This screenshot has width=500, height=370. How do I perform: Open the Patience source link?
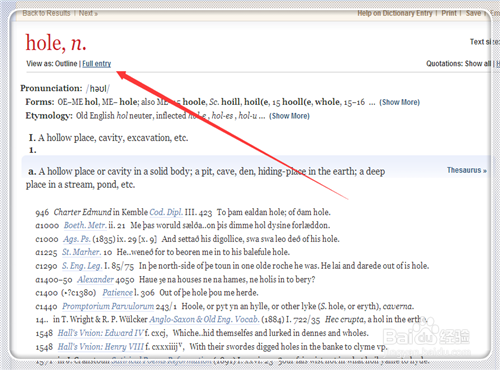pos(117,293)
